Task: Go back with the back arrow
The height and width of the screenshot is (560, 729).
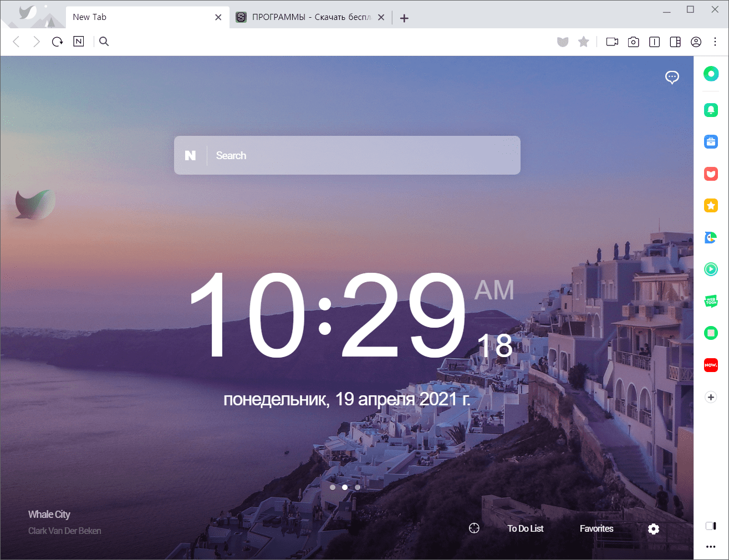Action: click(x=16, y=42)
